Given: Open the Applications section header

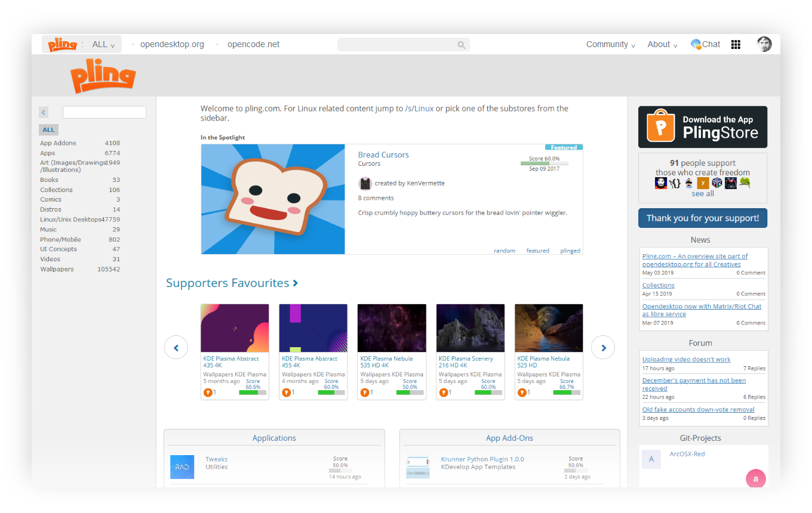Looking at the screenshot, I should click(x=274, y=438).
